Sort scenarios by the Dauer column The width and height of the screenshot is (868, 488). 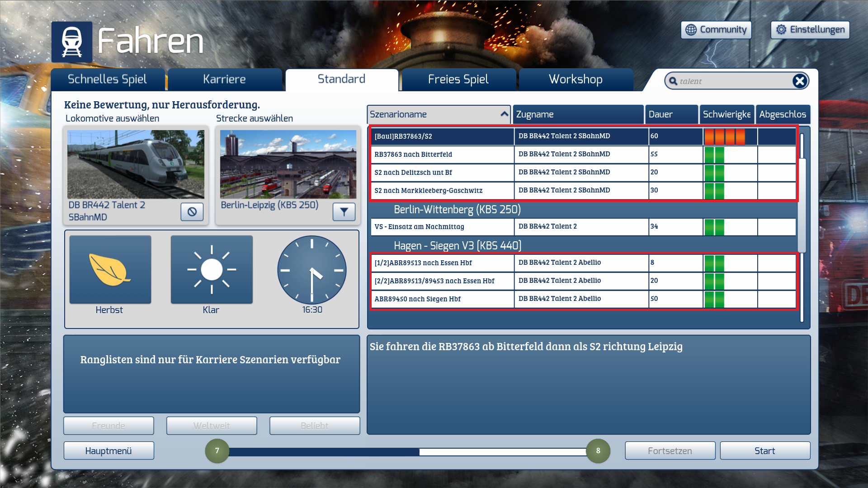pos(671,114)
